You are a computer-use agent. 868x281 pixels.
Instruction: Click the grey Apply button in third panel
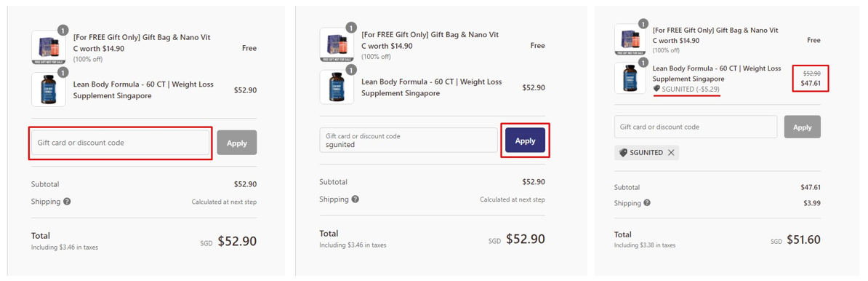[802, 127]
